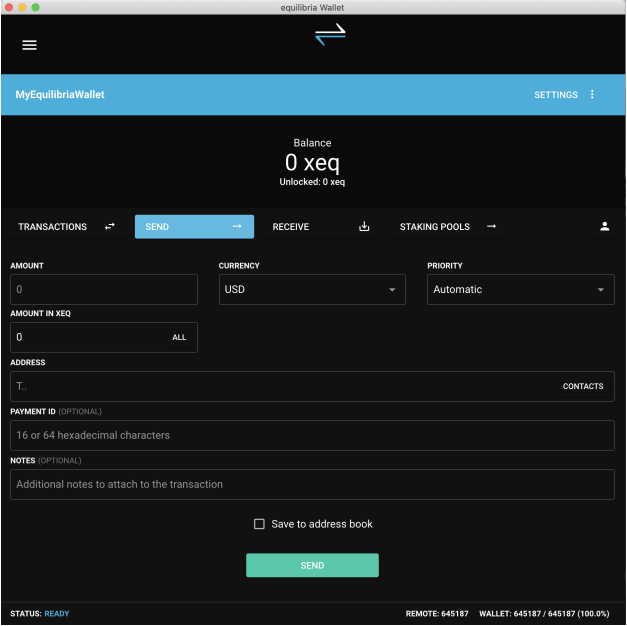Click the MyEquilibriaWallet wallet name

(x=60, y=95)
